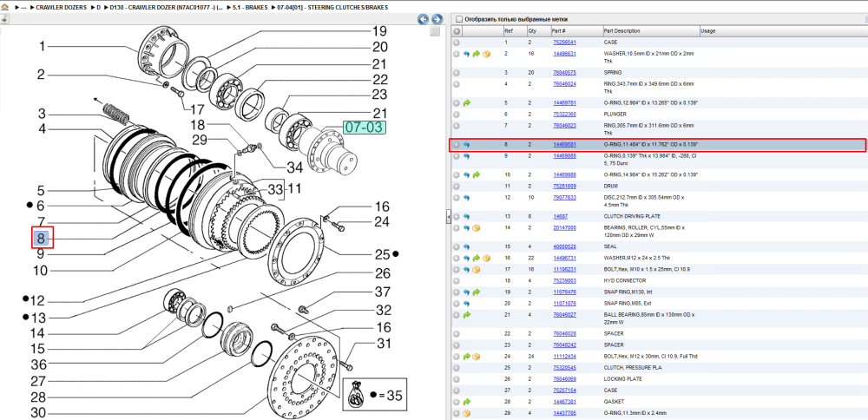Click blue arrow in DISC row 12

(466, 198)
